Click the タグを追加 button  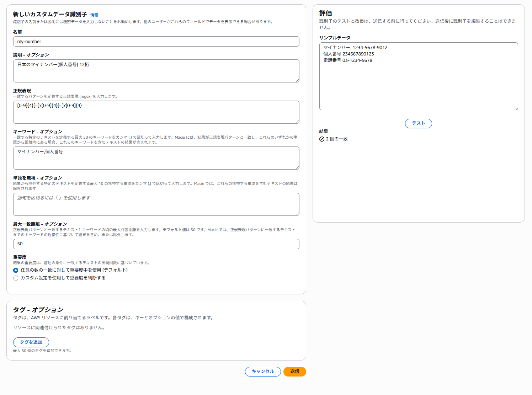pos(31,342)
